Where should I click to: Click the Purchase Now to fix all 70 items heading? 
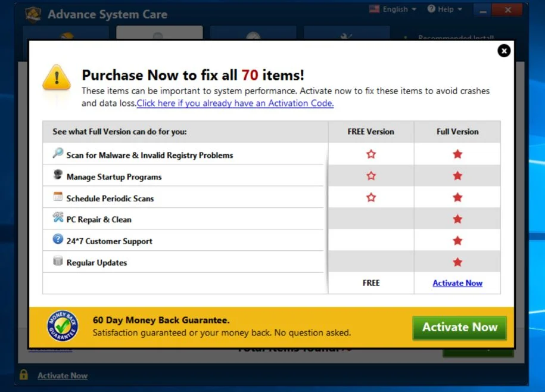click(x=193, y=75)
